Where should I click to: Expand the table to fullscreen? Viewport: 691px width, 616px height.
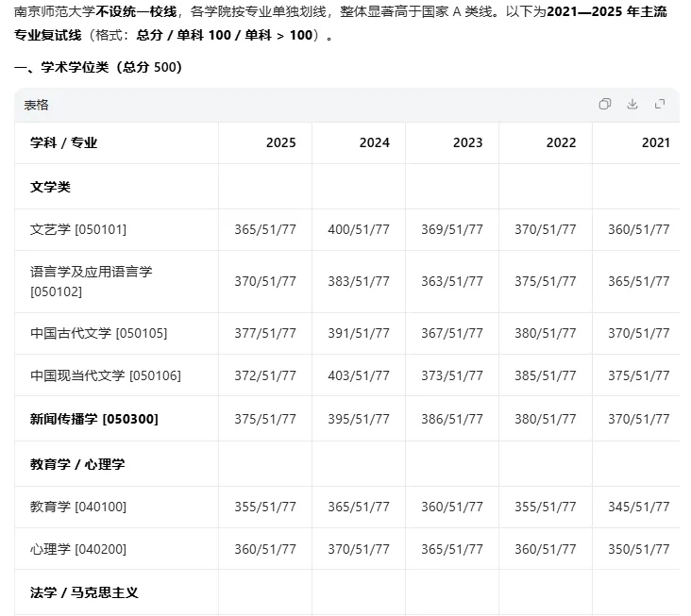660,104
